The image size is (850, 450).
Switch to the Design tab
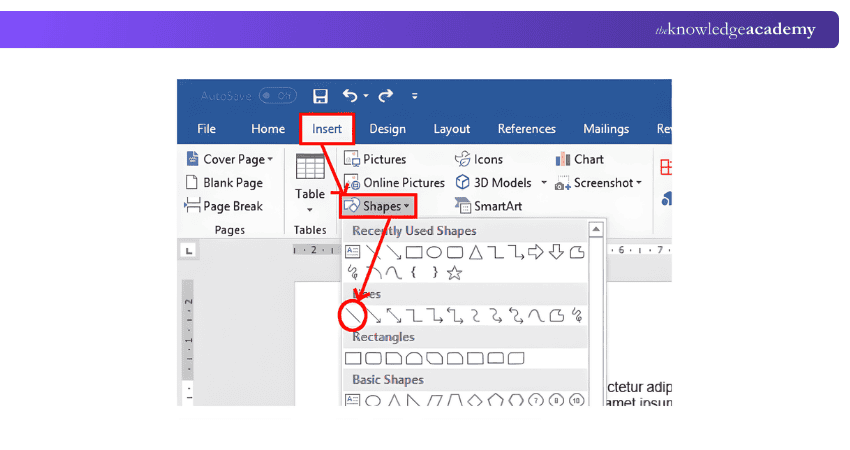click(387, 129)
